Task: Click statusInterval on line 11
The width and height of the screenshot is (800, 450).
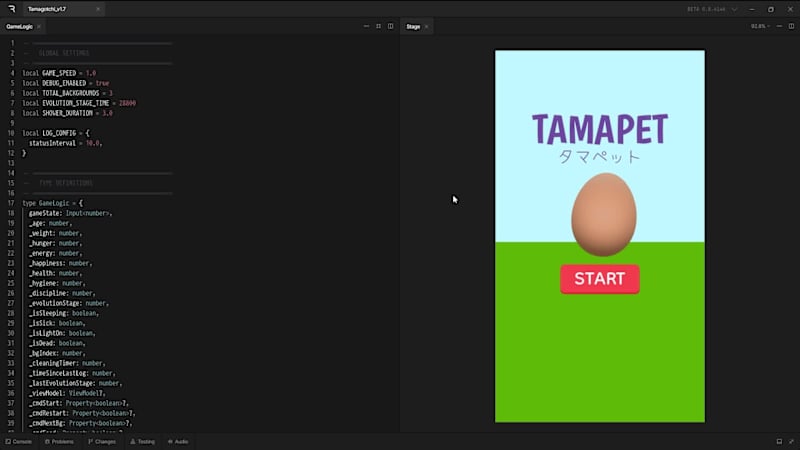Action: (52, 143)
